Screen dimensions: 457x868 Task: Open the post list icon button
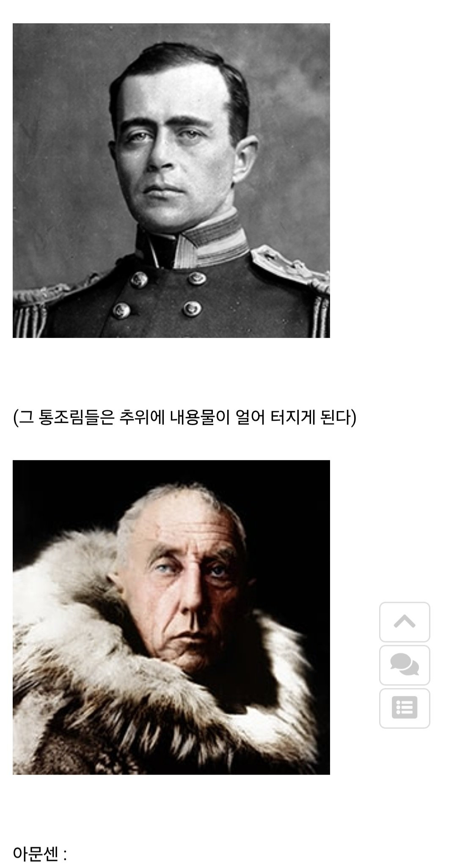(405, 708)
